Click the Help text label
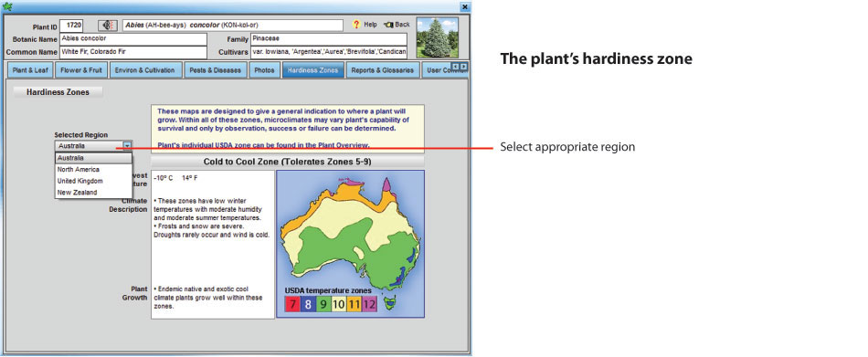 pyautogui.click(x=370, y=25)
